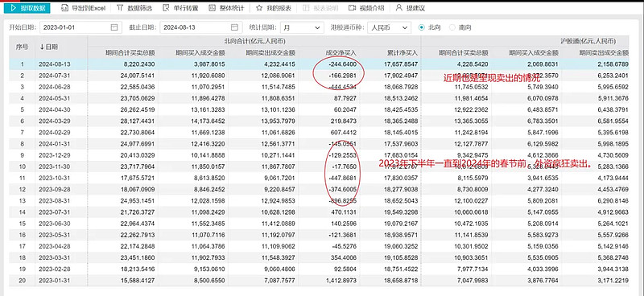
Task: Export data with 导出到Excel
Action: [84, 8]
